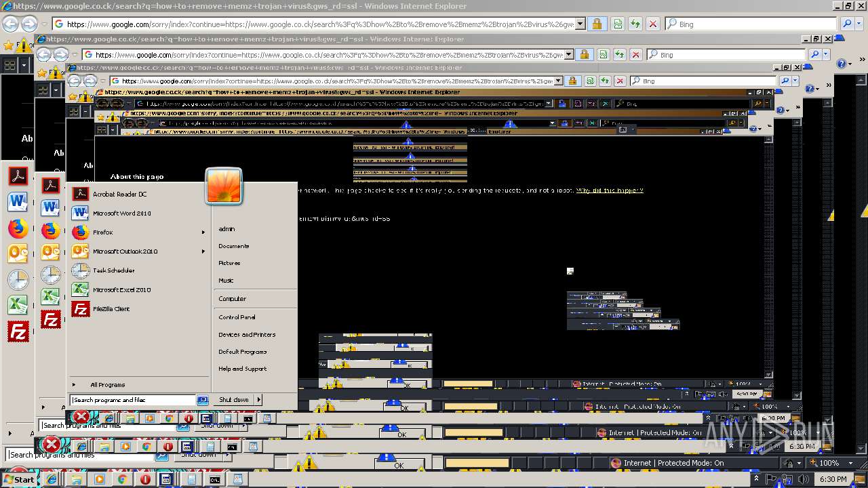Click page scrollbar down arrow in black window

tap(768, 374)
